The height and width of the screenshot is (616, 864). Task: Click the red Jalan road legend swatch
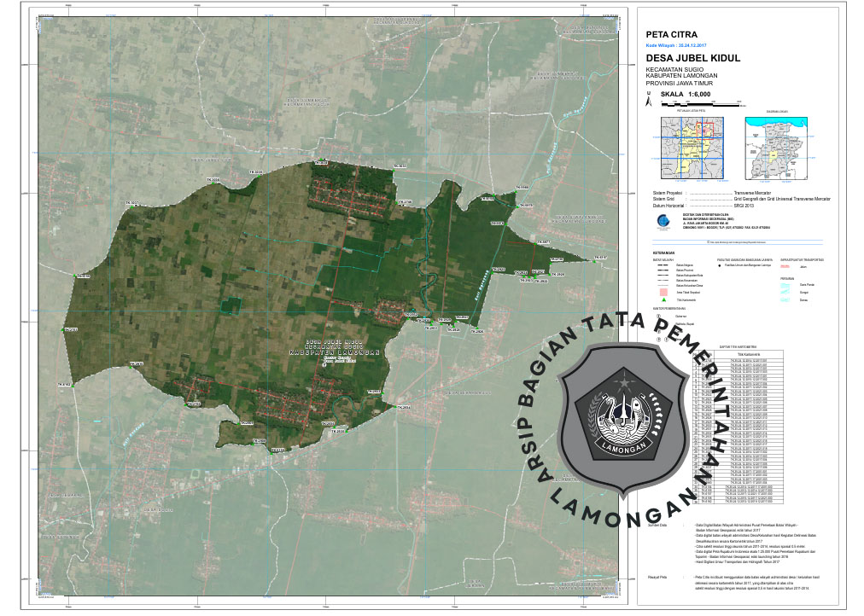tap(785, 266)
